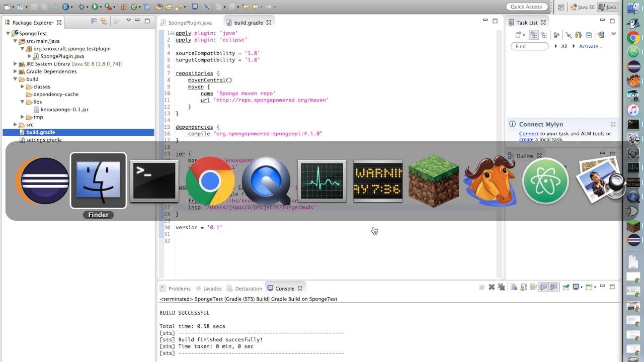Select the Console tab
Viewport: 644px width, 362px height.
[x=284, y=289]
